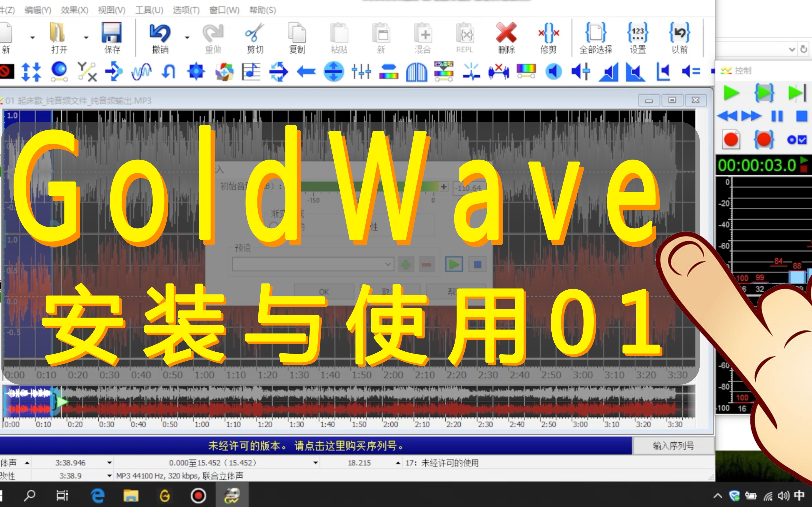
Task: Open the 效果(X) menu
Action: 74,10
